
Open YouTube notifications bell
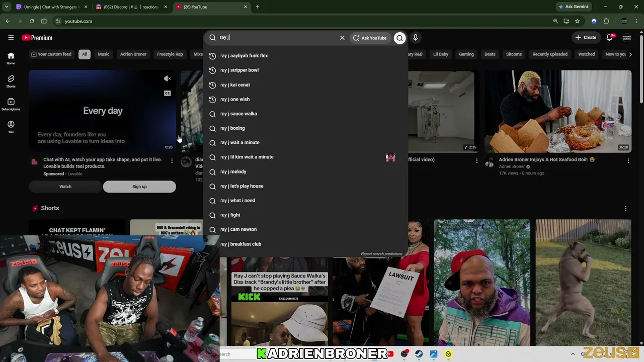point(610,38)
